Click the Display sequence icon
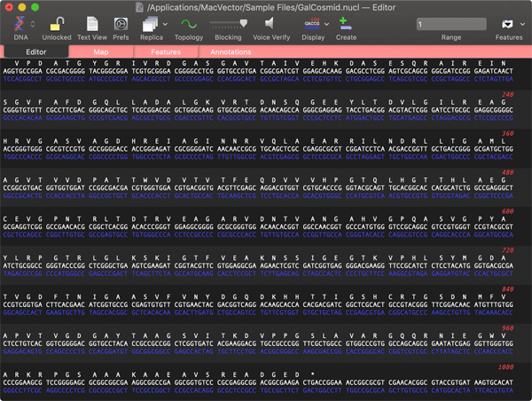Viewport: 532px width, 401px height. (312, 23)
